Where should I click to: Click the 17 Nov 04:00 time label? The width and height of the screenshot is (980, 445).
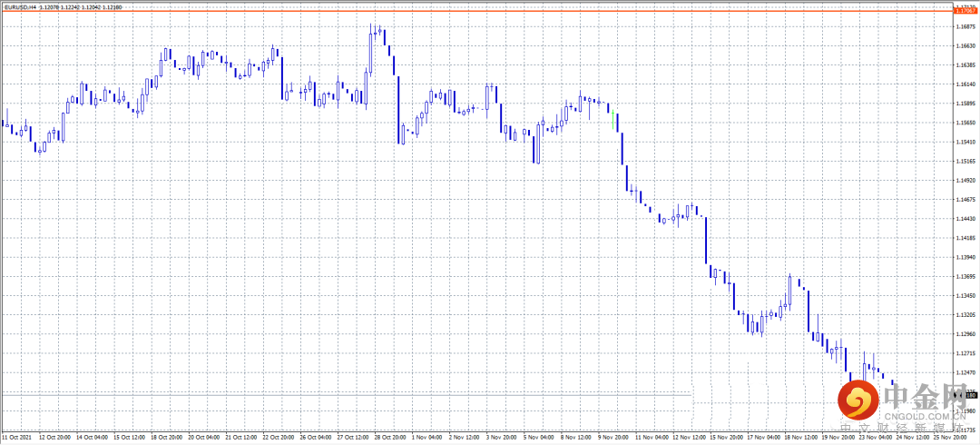[x=766, y=438]
